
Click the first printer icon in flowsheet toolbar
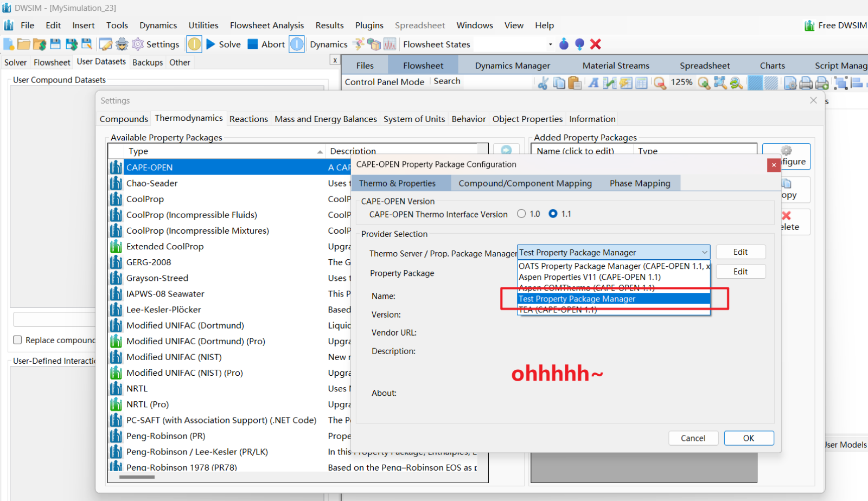click(806, 82)
